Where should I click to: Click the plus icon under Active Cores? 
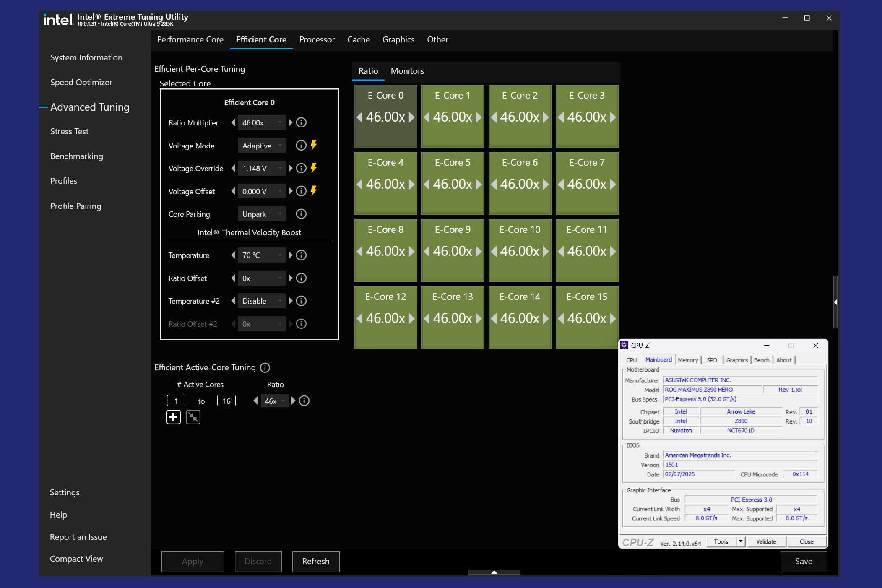[x=173, y=417]
